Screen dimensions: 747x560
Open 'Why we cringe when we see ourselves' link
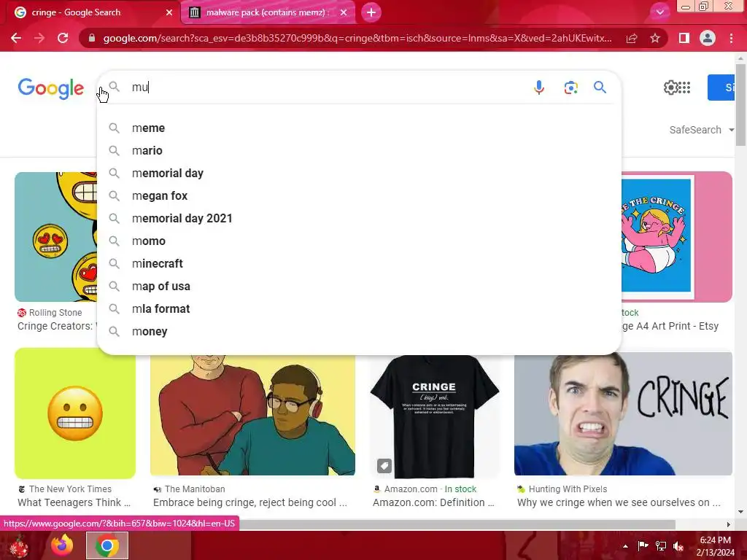(x=619, y=503)
